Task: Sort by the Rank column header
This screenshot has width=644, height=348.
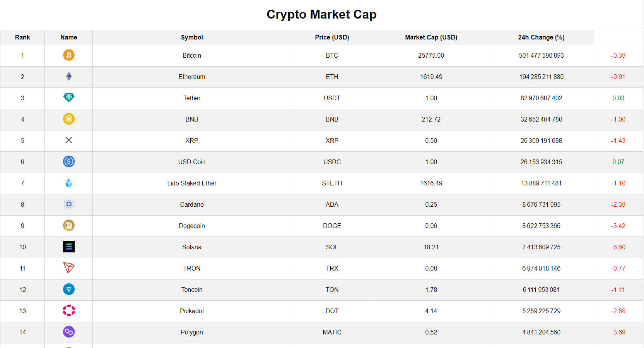Action: click(x=22, y=38)
